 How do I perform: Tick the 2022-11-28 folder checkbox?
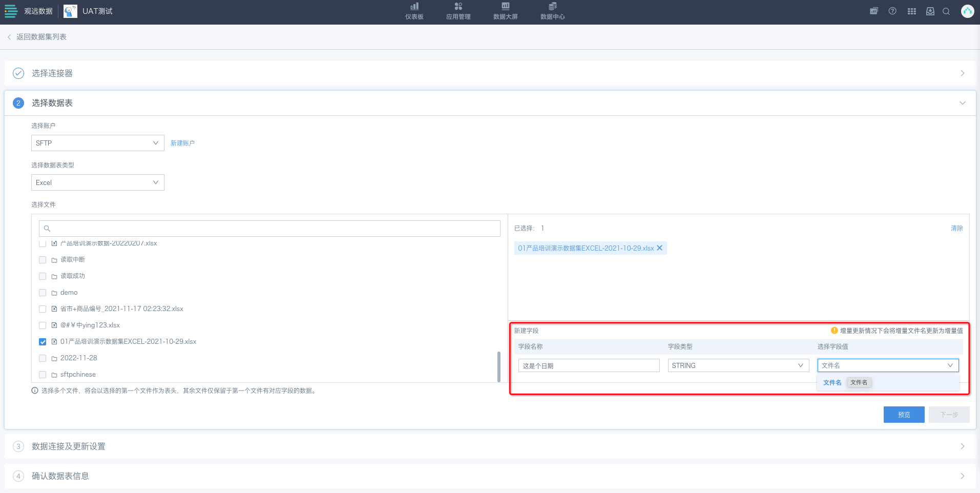43,358
